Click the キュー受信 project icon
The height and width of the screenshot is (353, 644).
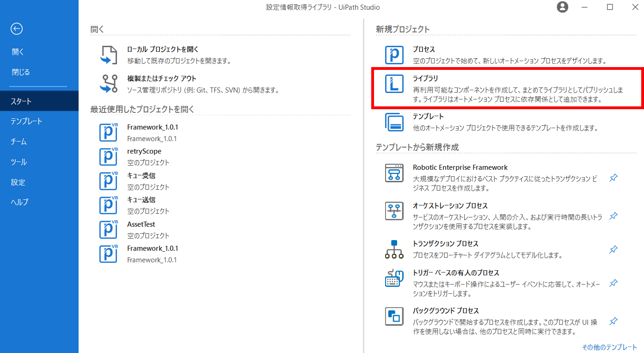tap(109, 180)
